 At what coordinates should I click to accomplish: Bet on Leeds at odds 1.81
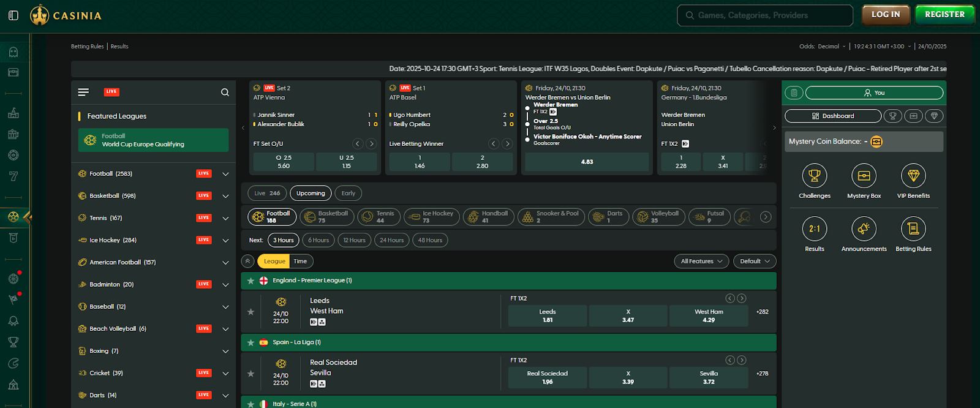pyautogui.click(x=548, y=315)
